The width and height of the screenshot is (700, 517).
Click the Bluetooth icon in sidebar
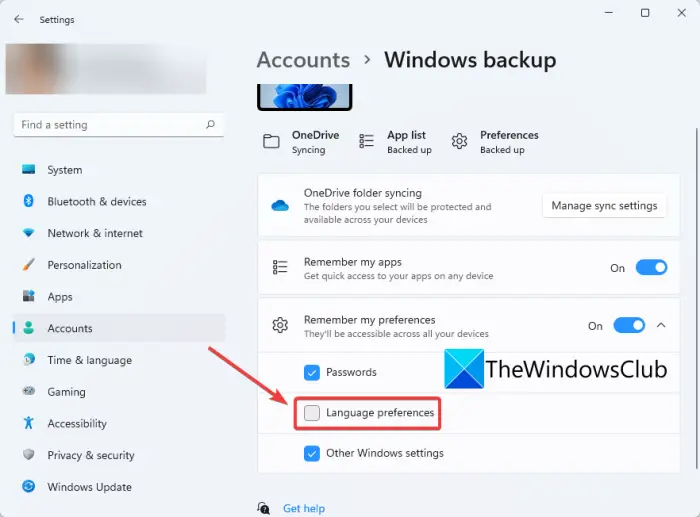[29, 201]
